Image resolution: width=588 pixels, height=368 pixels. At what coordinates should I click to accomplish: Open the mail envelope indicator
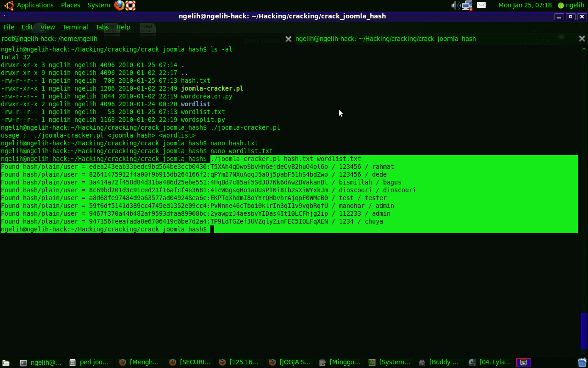tap(481, 5)
